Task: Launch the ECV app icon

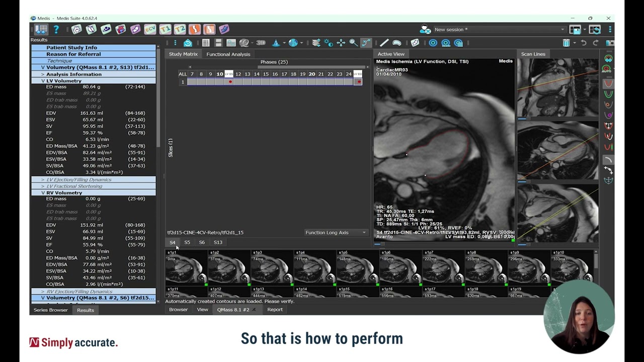Action: 150,30
